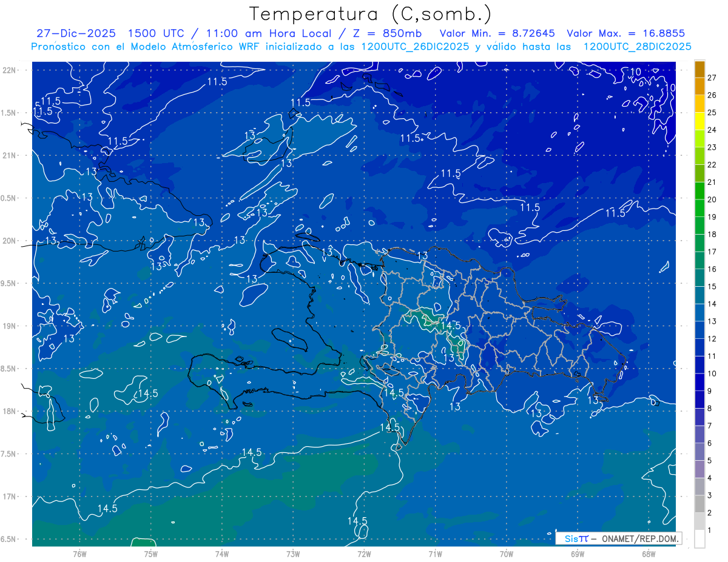Click the "18" label on color scale
The height and width of the screenshot is (562, 728).
(x=712, y=235)
